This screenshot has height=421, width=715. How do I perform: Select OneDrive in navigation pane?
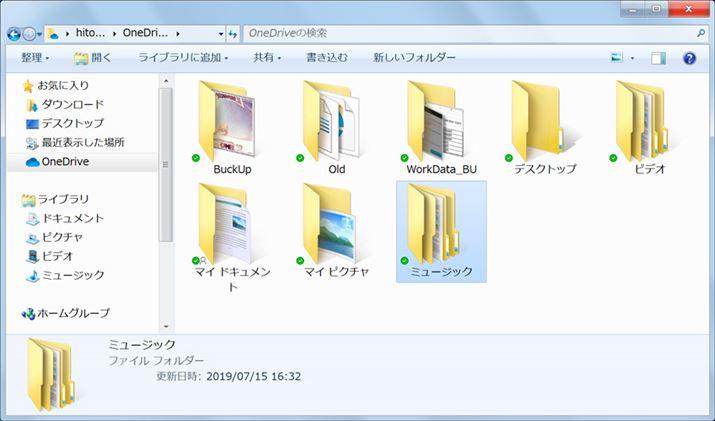point(57,161)
